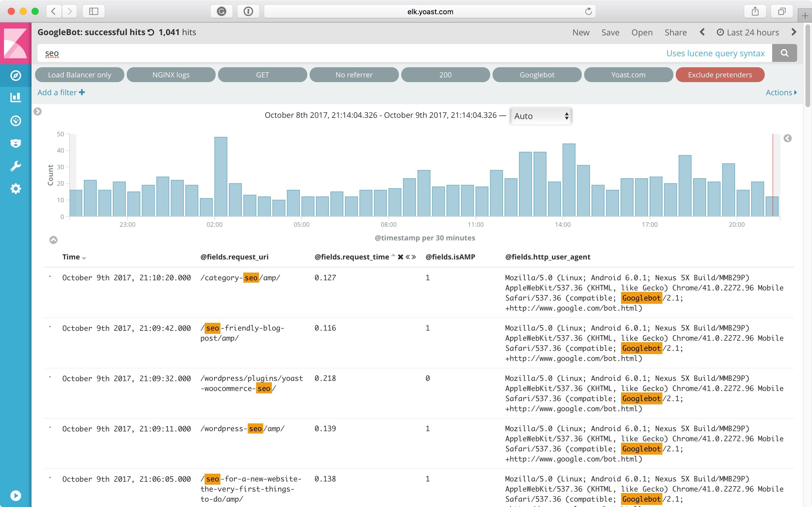Click the seo query input field
The image size is (812, 507).
(x=335, y=53)
